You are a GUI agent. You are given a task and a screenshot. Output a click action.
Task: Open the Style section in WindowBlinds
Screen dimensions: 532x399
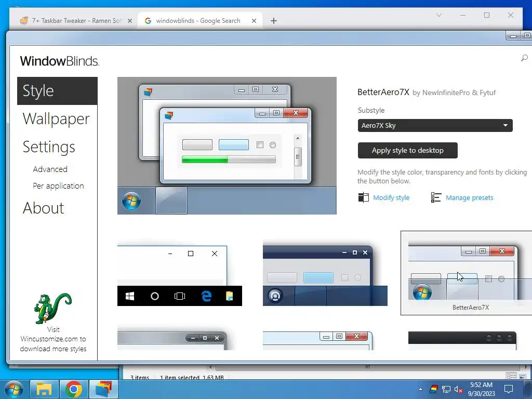click(x=57, y=91)
